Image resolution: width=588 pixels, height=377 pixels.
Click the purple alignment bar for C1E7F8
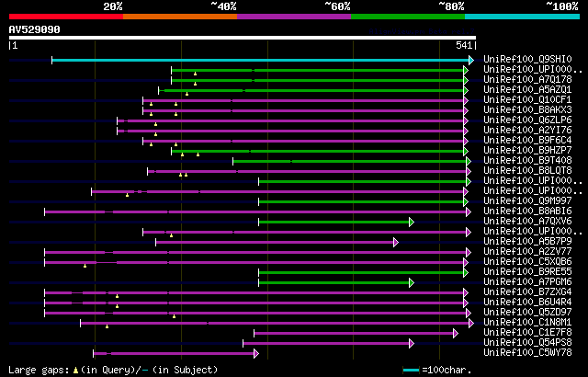(354, 334)
